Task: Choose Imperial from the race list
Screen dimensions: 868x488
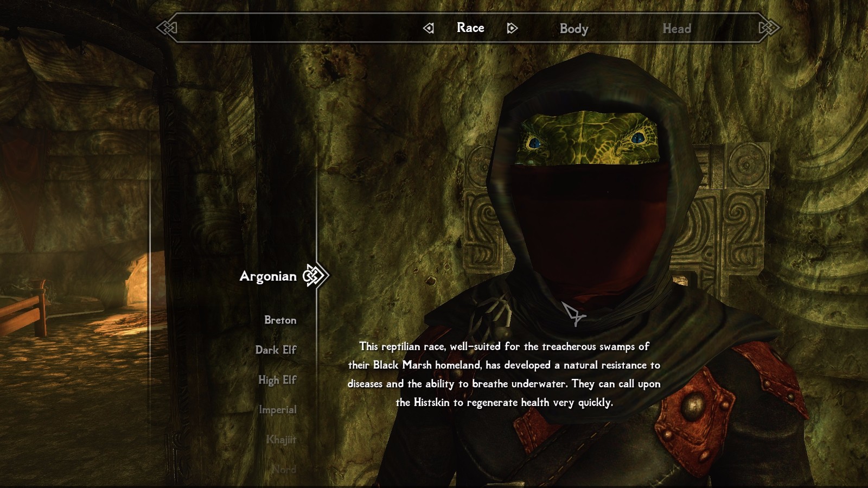Action: click(277, 410)
